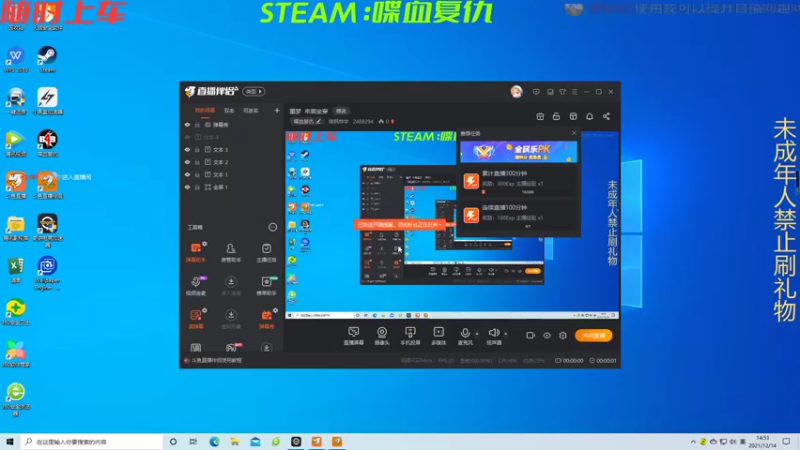Image resolution: width=800 pixels, height=450 pixels.
Task: Mute the 扬声器 speaker
Action: (x=493, y=336)
